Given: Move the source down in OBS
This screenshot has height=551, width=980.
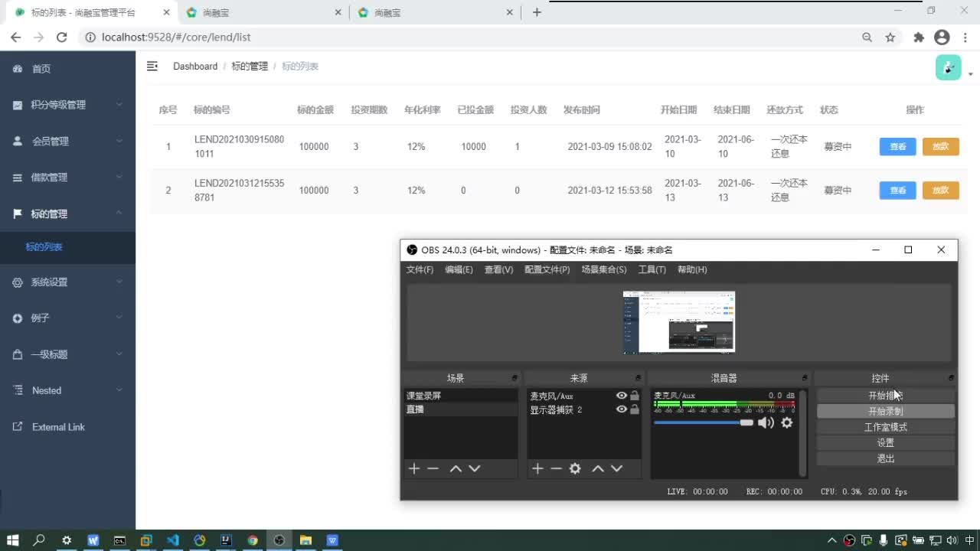Looking at the screenshot, I should [x=617, y=468].
